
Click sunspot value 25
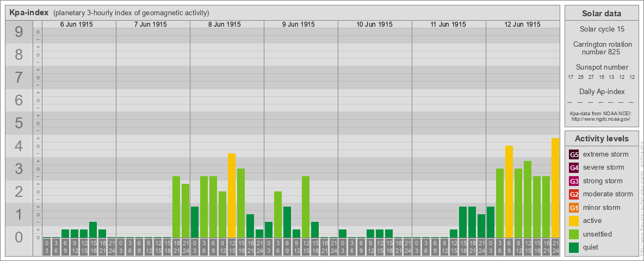pos(581,77)
